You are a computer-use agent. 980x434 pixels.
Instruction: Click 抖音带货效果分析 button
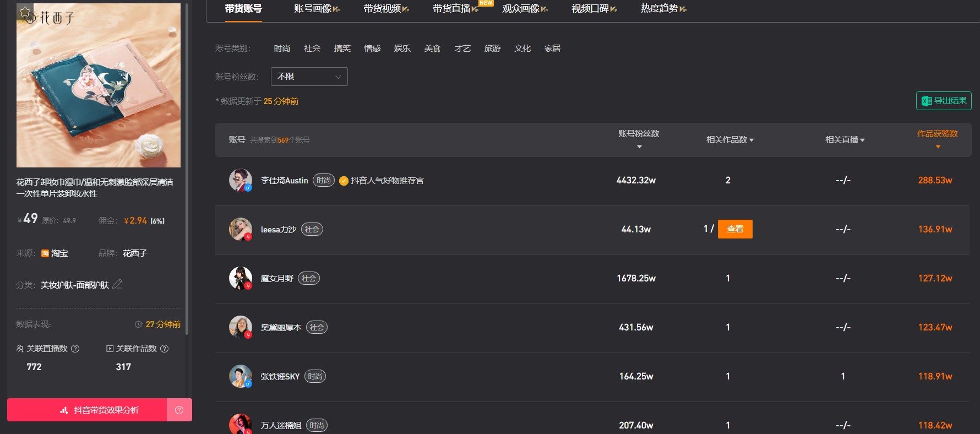coord(87,410)
